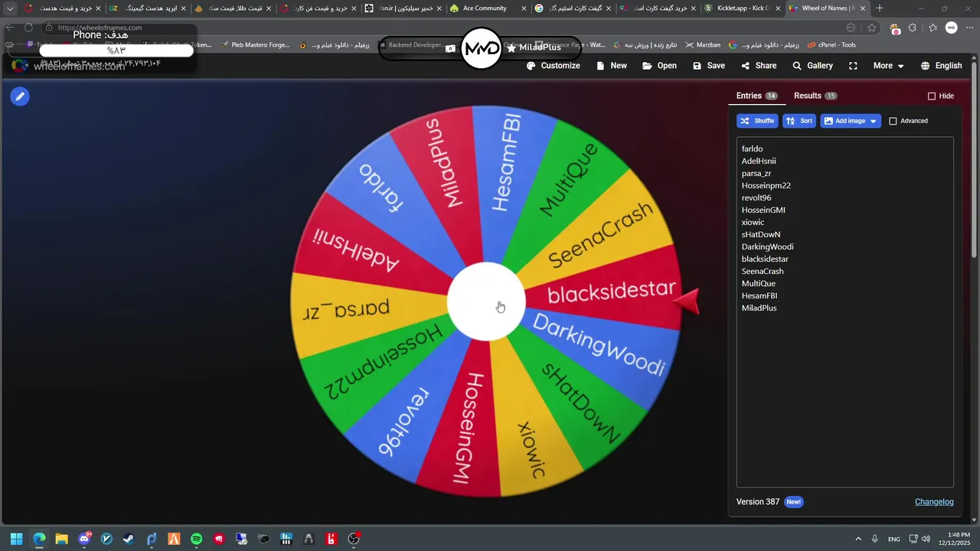This screenshot has height=551, width=980.
Task: Click the New! version badge
Action: [794, 502]
